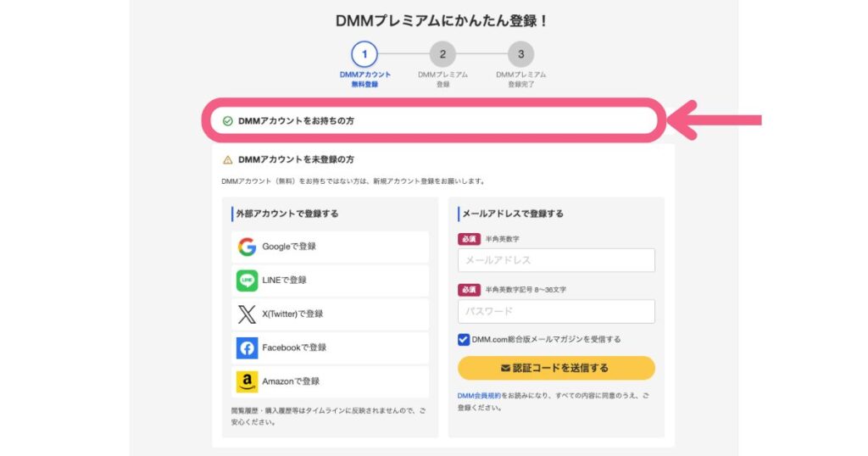Viewport: 868px width, 456px height.
Task: Focus the パスワード input field
Action: (556, 312)
